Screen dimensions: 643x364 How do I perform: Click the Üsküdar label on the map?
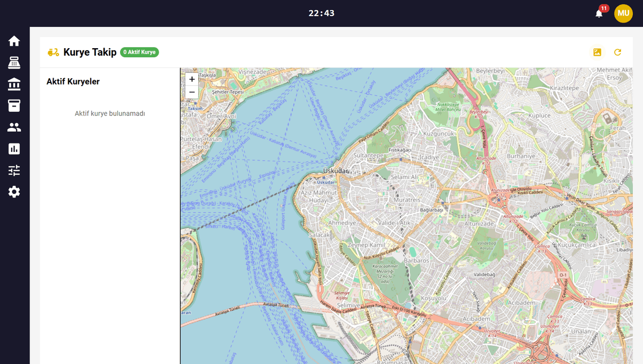(335, 171)
